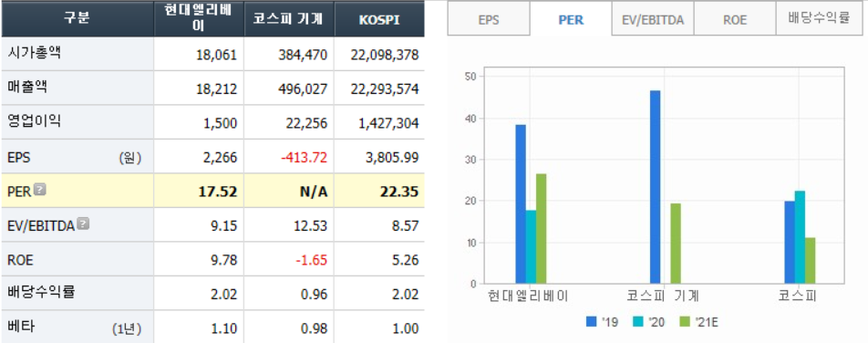Click market cap value 22,098,378
The image size is (868, 343).
(385, 55)
